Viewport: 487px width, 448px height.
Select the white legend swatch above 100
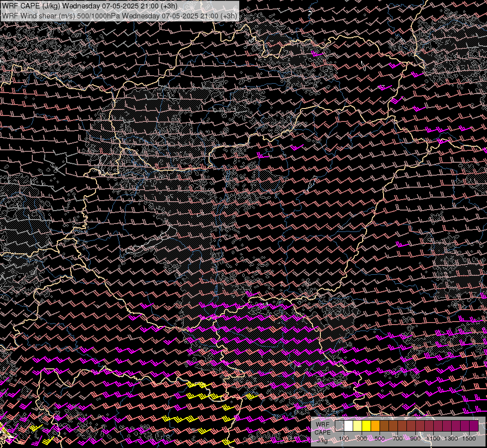[349, 426]
